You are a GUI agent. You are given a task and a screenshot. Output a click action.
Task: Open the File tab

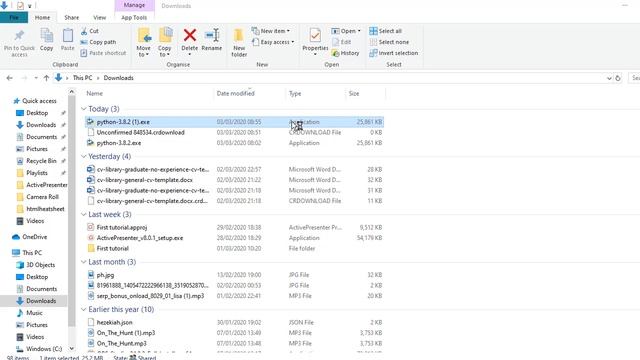pyautogui.click(x=14, y=18)
